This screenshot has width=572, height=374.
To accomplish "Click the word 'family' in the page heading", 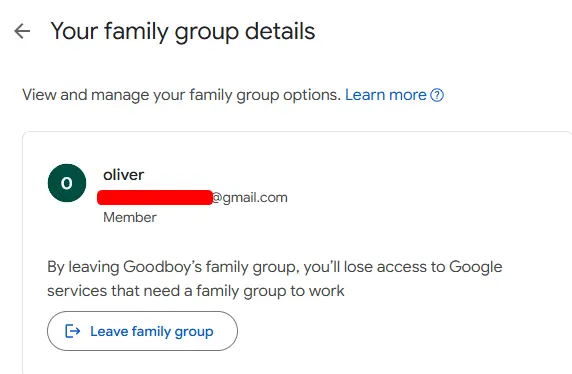I will pyautogui.click(x=136, y=32).
